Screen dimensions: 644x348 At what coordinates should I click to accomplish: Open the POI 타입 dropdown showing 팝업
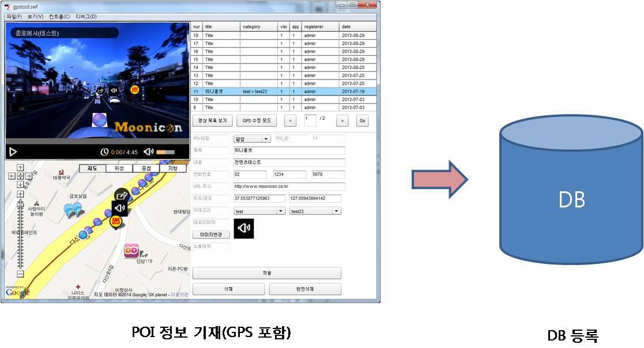pyautogui.click(x=252, y=139)
